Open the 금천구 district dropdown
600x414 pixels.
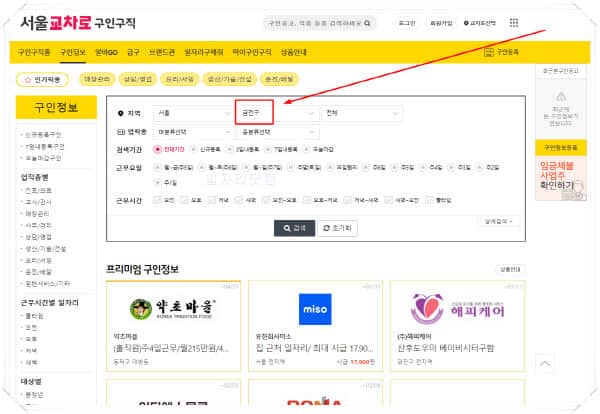[277, 113]
